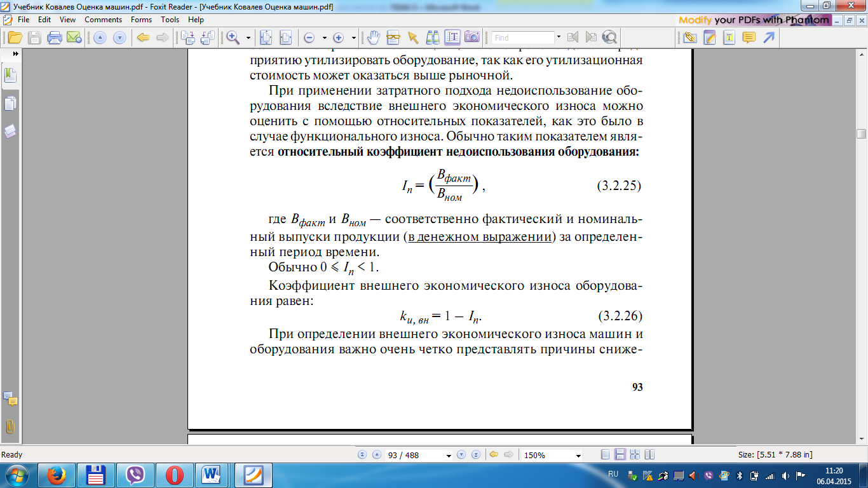This screenshot has height=488, width=868.
Task: Click the Fit Width icon
Action: tap(285, 37)
